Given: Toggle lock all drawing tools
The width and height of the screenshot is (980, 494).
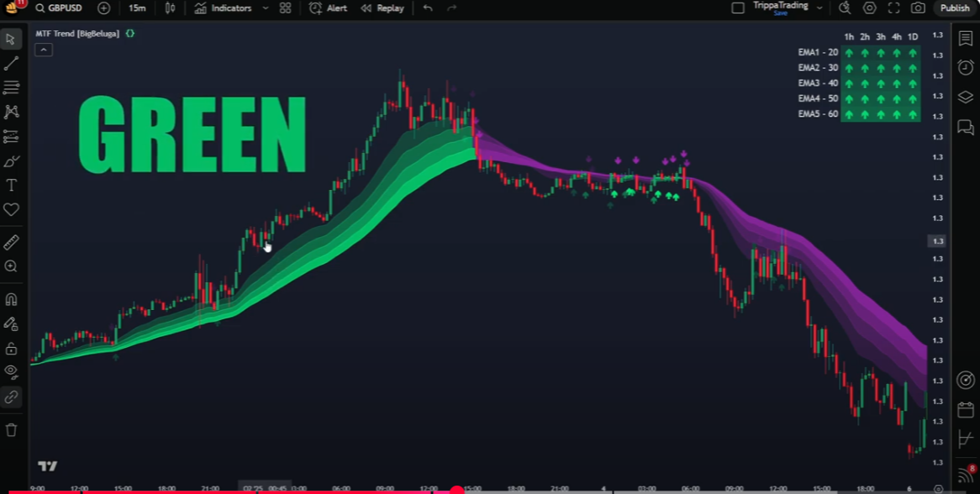Looking at the screenshot, I should click(x=12, y=348).
